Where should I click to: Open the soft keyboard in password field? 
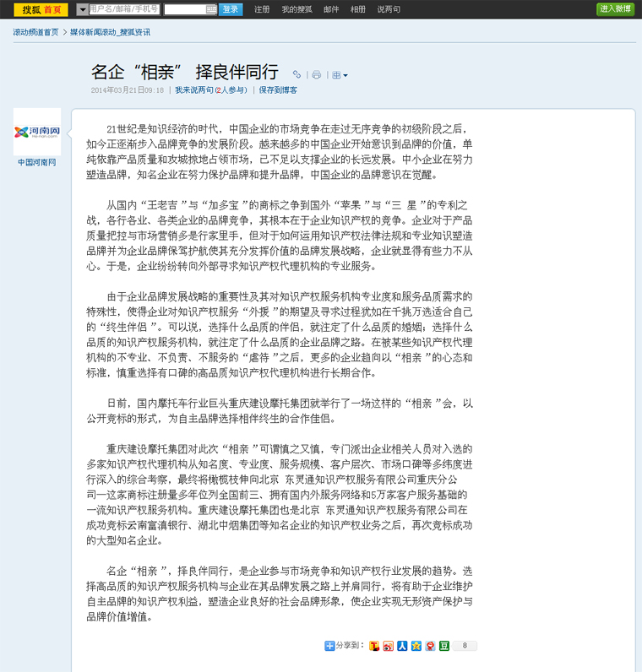click(x=210, y=9)
